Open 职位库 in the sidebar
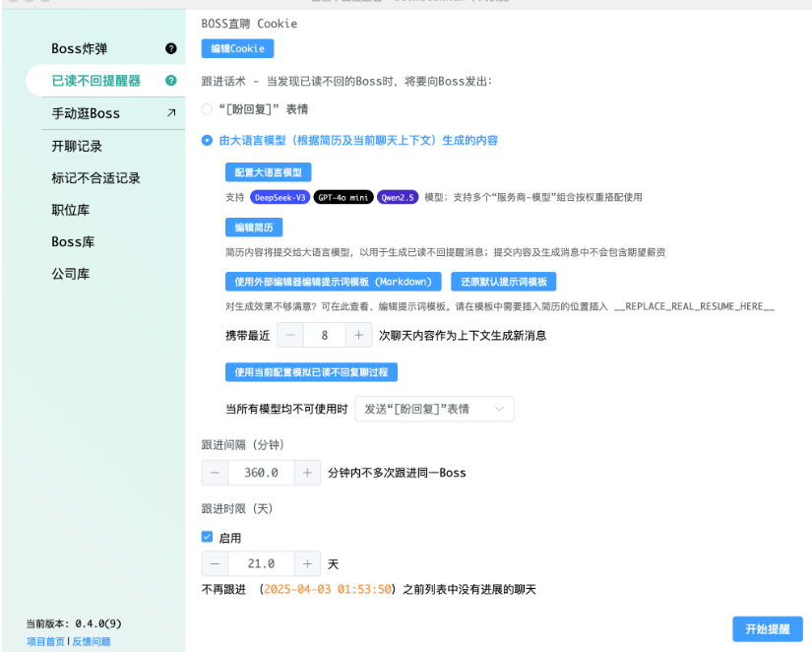812x652 pixels. click(71, 210)
